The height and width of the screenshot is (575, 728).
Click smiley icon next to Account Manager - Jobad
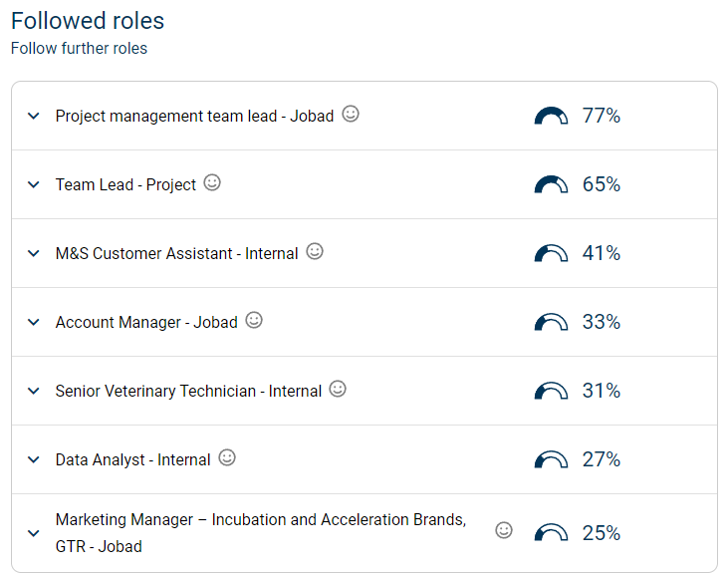click(x=254, y=321)
